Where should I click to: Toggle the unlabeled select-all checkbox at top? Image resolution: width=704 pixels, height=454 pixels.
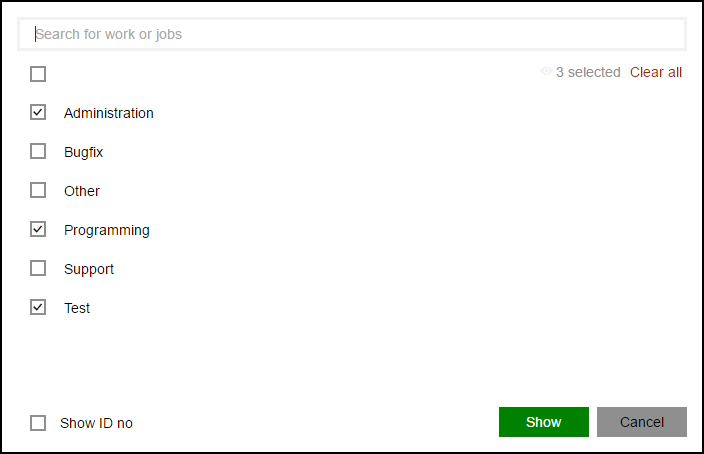(x=38, y=74)
